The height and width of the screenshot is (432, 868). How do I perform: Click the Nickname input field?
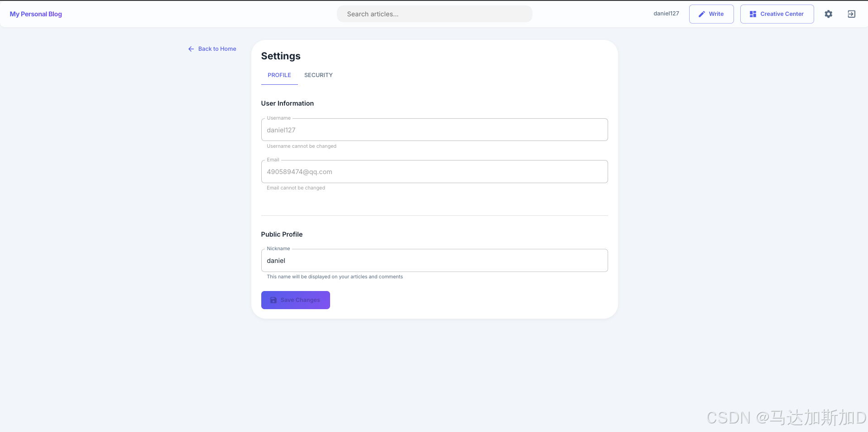(x=435, y=261)
